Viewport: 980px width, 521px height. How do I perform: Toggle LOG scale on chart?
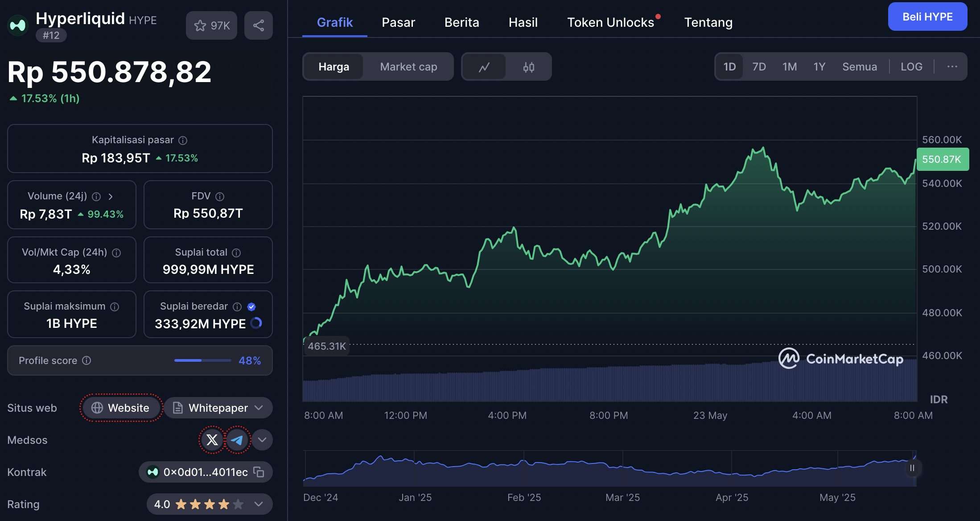[911, 67]
